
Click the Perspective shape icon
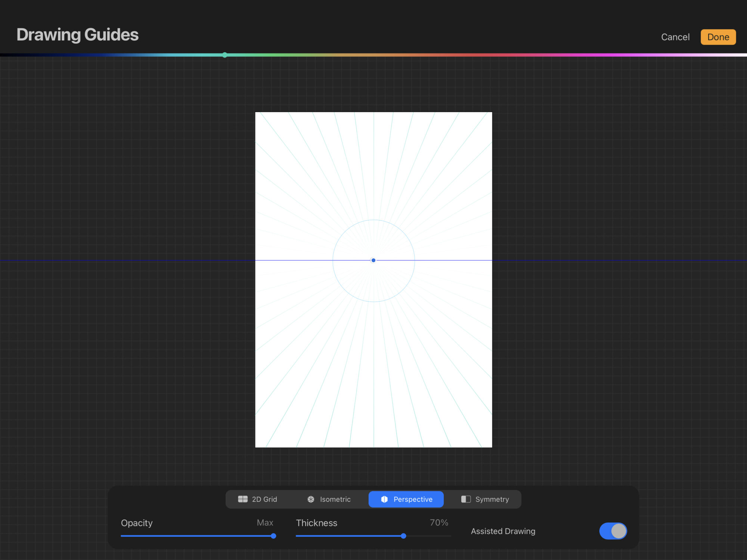pos(384,499)
